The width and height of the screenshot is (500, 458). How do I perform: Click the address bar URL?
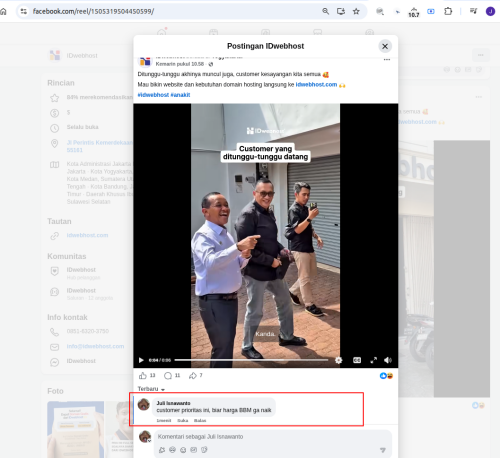tap(93, 11)
